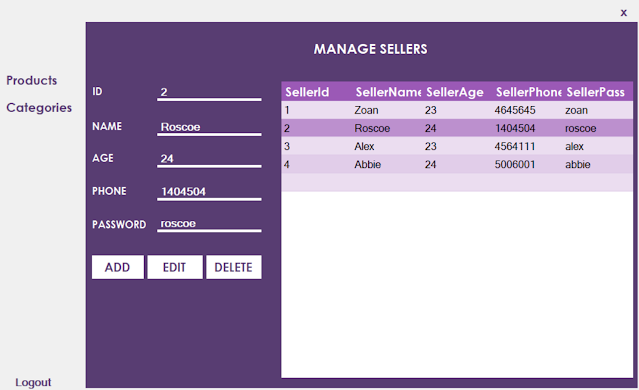Select the Zoan name cell
This screenshot has height=390, width=639.
[x=387, y=110]
